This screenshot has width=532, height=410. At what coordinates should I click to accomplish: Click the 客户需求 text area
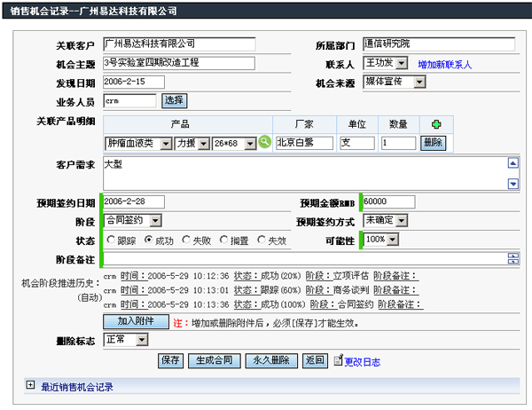[311, 174]
